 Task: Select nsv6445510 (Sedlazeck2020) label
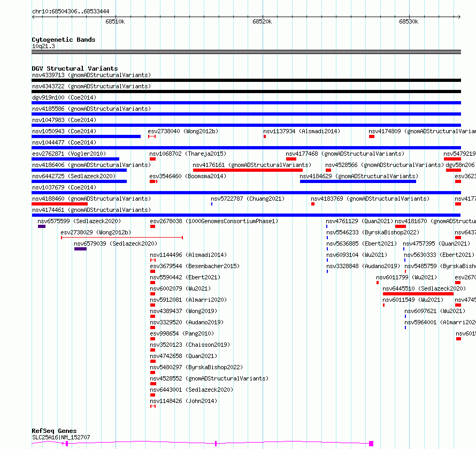(424, 288)
